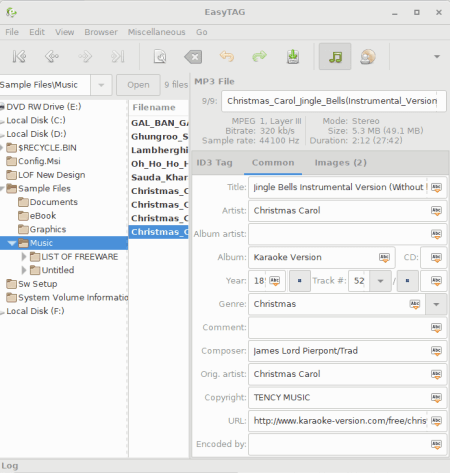The image size is (450, 473).
Task: Open the path combo box dropdown
Action: [101, 85]
